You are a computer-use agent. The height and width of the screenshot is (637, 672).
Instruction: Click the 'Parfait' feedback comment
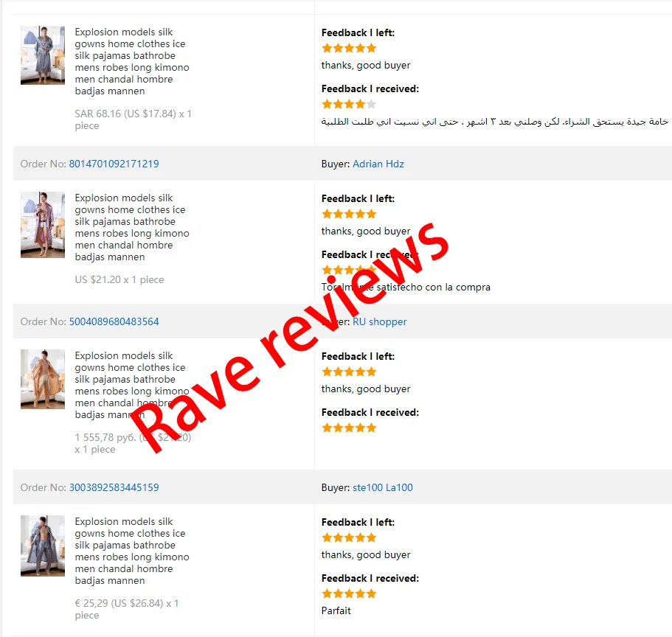pyautogui.click(x=336, y=610)
